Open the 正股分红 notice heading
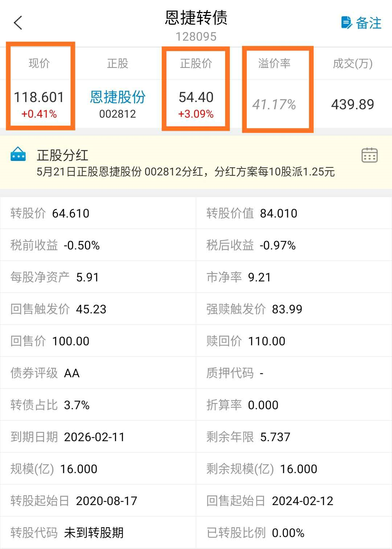The width and height of the screenshot is (392, 549). click(62, 155)
